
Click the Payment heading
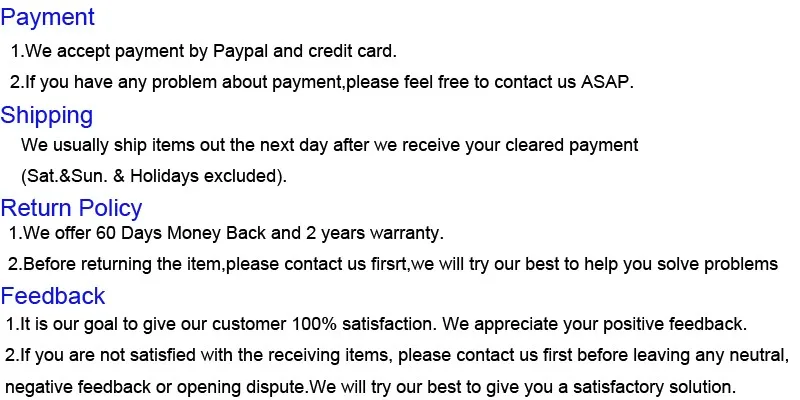pos(47,17)
